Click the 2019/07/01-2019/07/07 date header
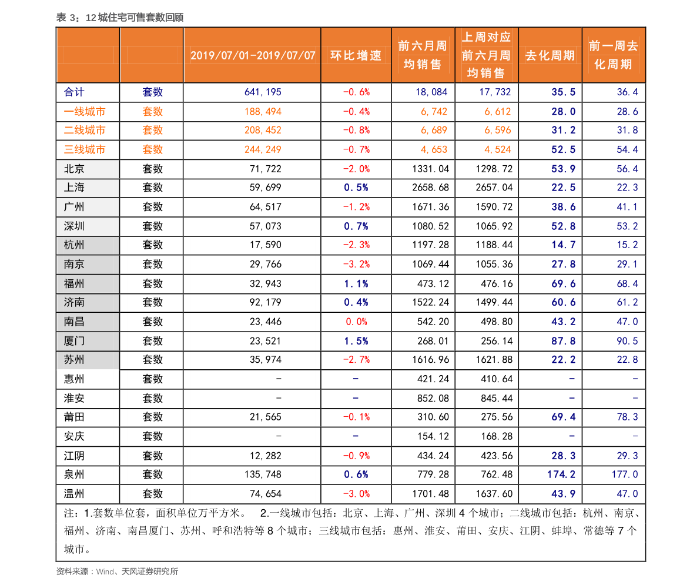This screenshot has width=700, height=588. (252, 55)
